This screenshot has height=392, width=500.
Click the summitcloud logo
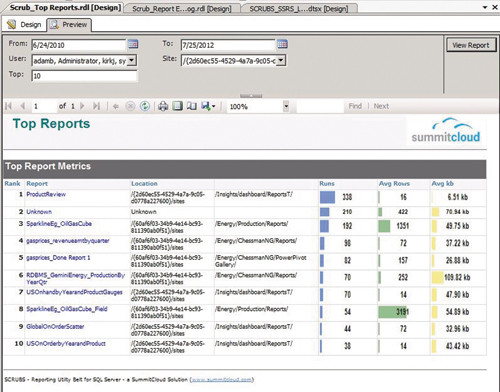tap(446, 130)
